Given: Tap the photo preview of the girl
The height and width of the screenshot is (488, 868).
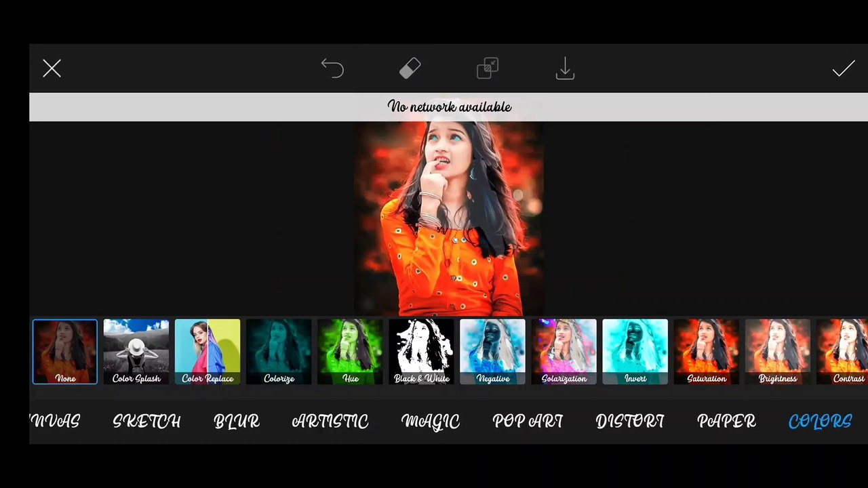Looking at the screenshot, I should tap(448, 218).
